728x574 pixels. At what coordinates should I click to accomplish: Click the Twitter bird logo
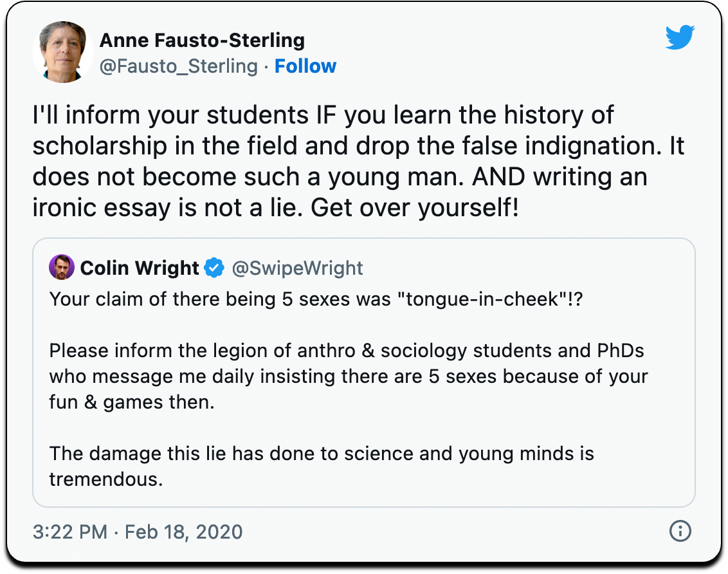tap(680, 39)
